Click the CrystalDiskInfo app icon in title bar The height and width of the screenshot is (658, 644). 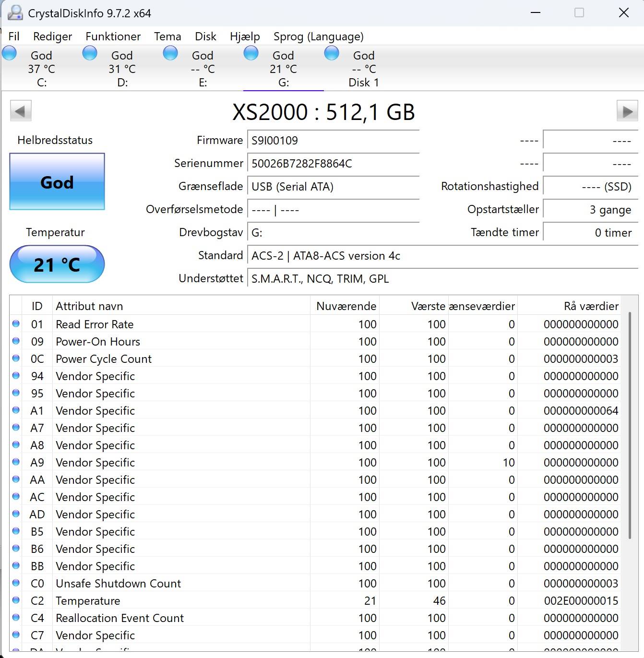click(15, 13)
